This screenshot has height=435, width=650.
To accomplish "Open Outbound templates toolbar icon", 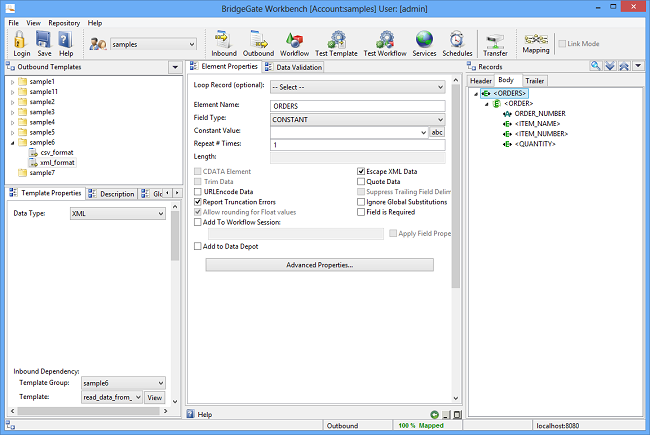I will coord(258,40).
